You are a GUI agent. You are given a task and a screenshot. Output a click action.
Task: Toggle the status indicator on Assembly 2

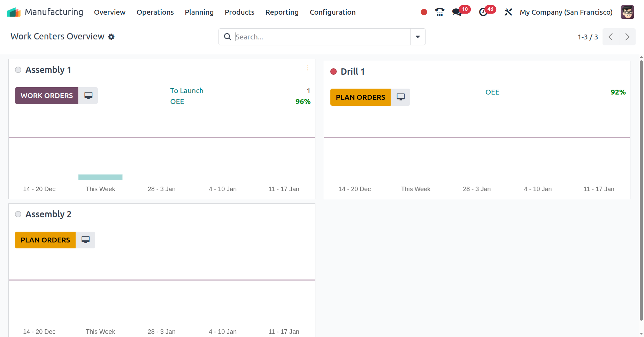point(18,214)
